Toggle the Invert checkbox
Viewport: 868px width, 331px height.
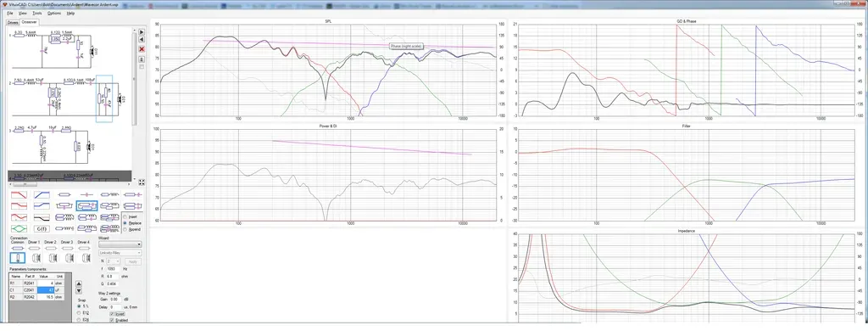[113, 314]
